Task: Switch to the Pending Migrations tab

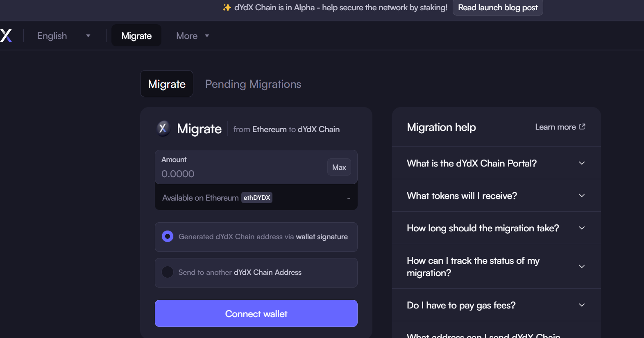Action: 253,84
